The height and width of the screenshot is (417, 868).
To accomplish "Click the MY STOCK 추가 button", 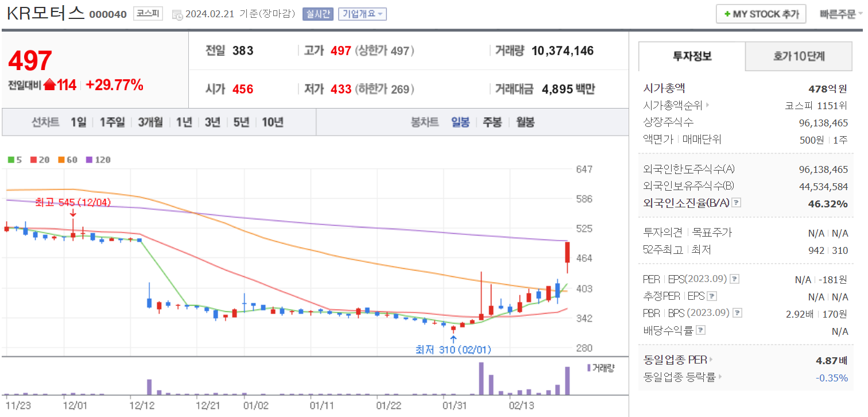I will [x=761, y=14].
